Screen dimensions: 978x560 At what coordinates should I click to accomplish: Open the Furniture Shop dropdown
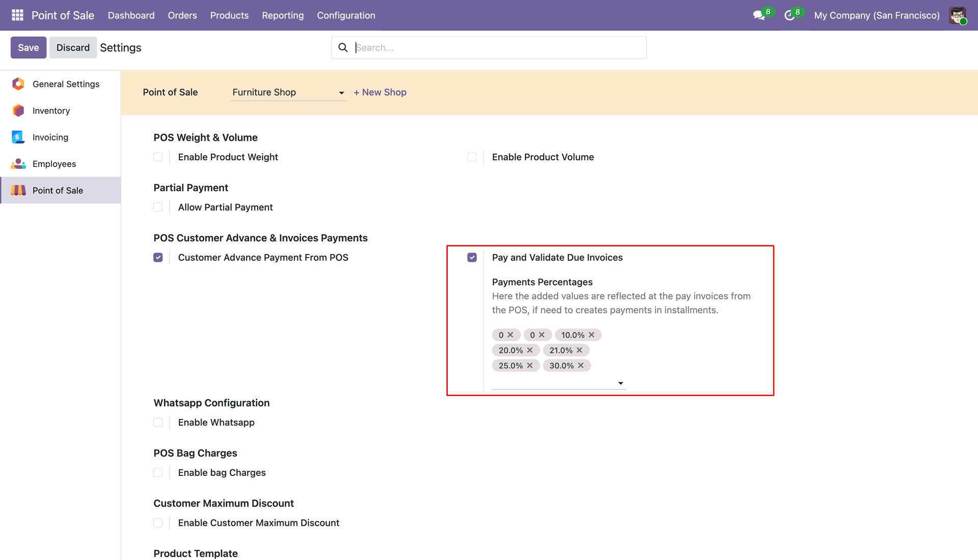tap(288, 92)
